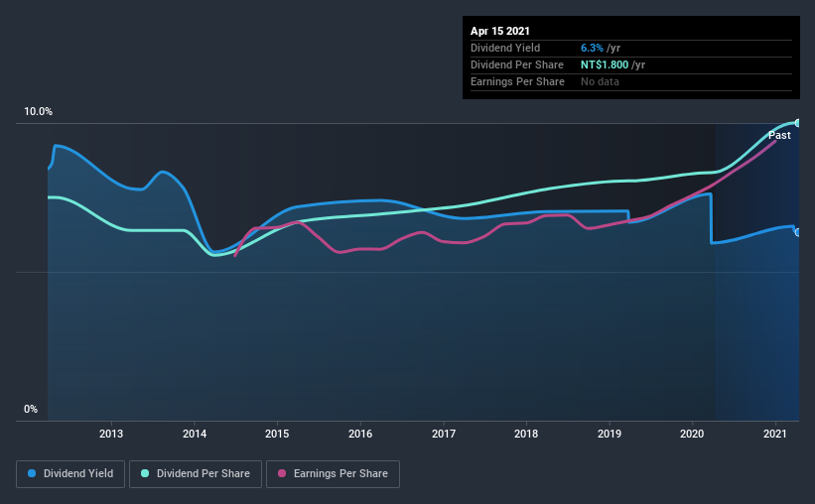Toggle the Dividend Yield legend button
The width and height of the screenshot is (815, 504).
(x=70, y=474)
